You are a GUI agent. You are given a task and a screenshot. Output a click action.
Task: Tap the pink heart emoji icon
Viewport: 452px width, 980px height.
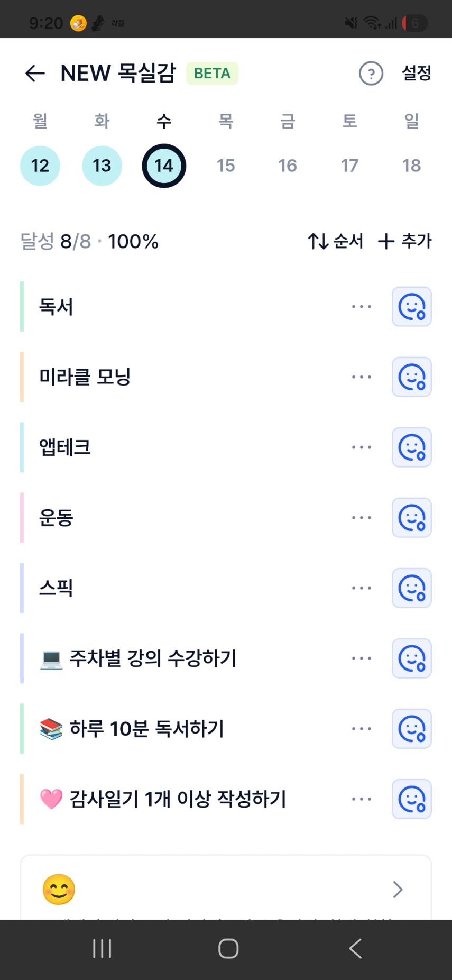[x=51, y=799]
